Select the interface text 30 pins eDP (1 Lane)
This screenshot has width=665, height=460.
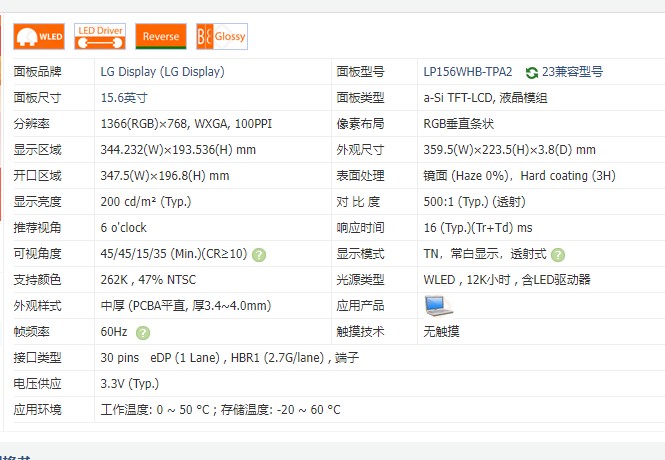tap(160, 358)
